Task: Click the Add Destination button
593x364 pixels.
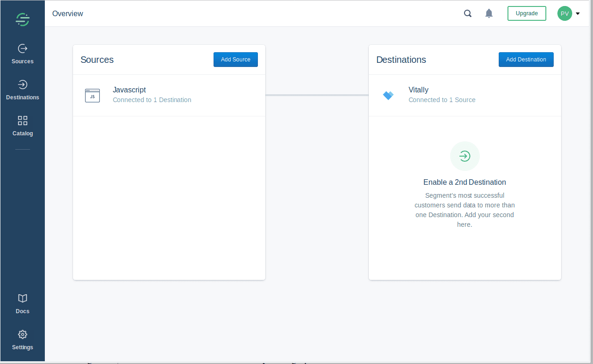Action: pos(526,59)
